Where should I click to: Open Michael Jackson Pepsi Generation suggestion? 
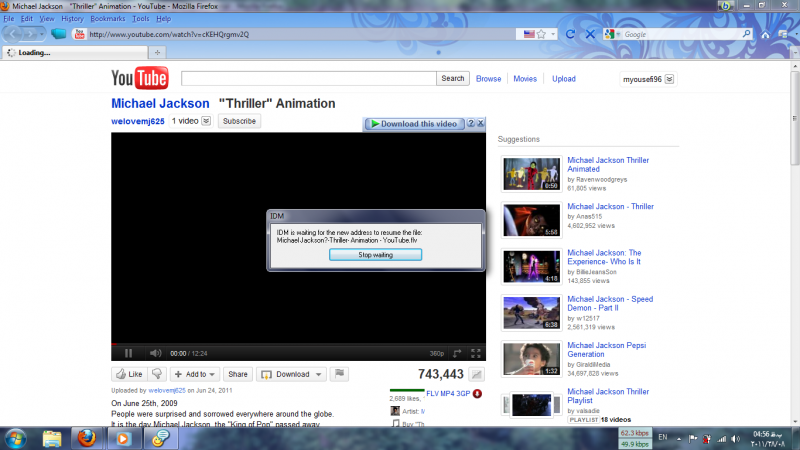[607, 349]
